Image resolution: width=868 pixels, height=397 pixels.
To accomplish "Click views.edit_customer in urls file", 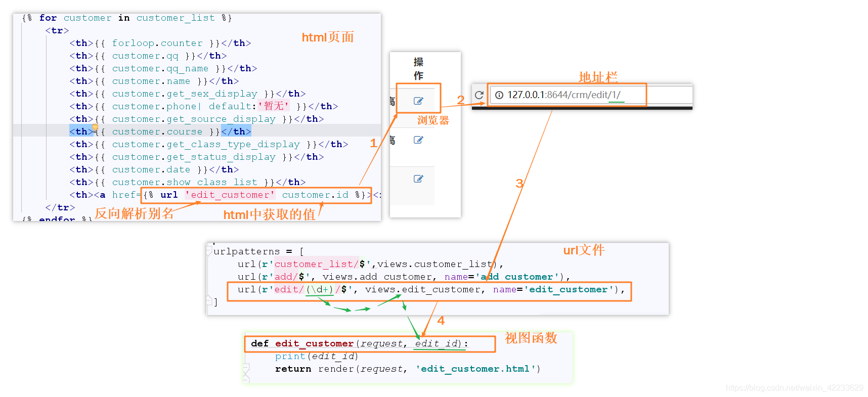I will (423, 289).
